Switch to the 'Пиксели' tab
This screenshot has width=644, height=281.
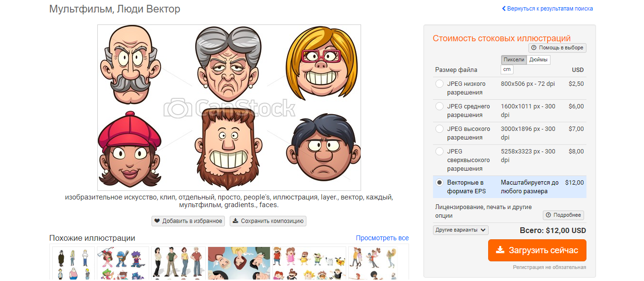[x=514, y=59]
